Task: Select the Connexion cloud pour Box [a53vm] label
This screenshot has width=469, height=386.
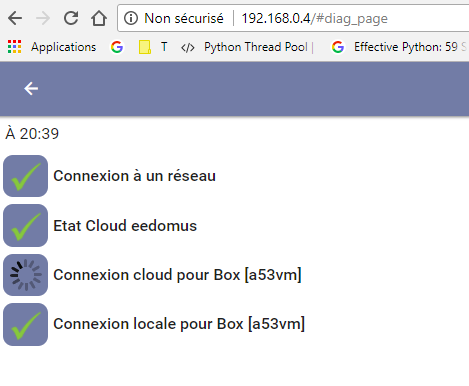Action: click(x=177, y=275)
